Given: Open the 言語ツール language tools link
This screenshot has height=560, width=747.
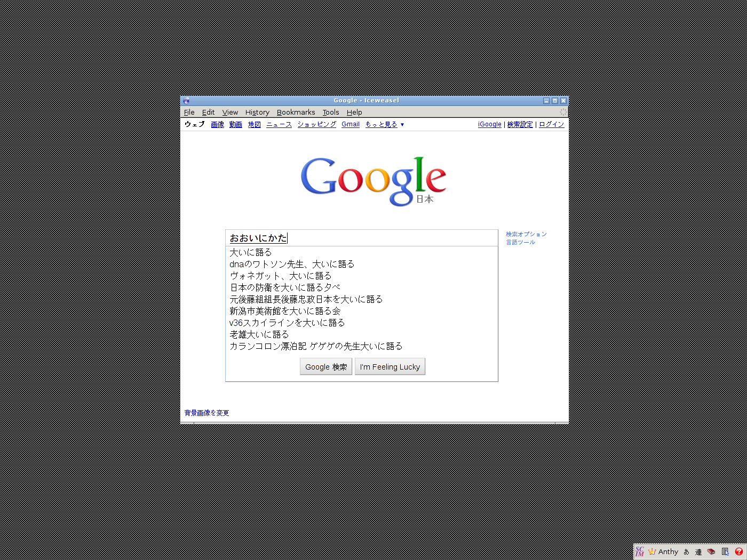Looking at the screenshot, I should (520, 242).
